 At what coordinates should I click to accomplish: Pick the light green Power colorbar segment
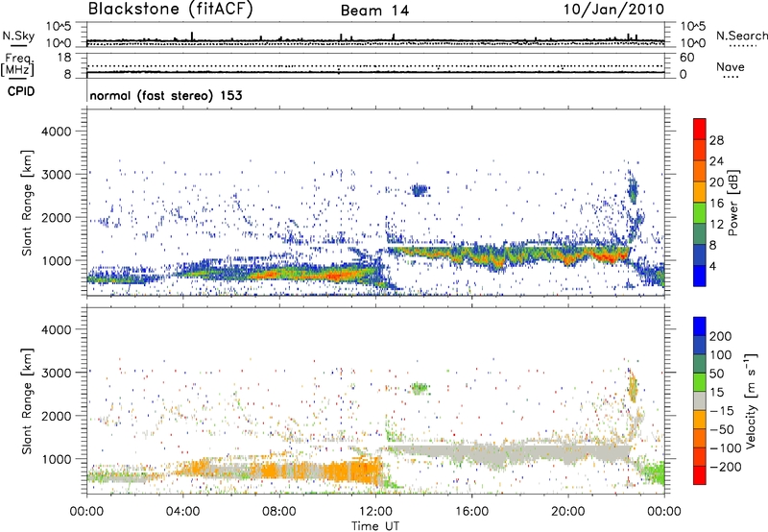tap(700, 213)
